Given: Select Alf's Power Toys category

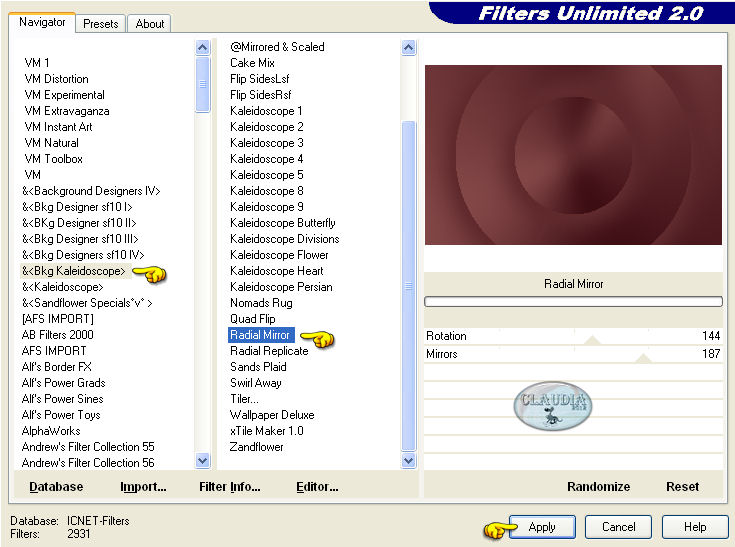Looking at the screenshot, I should [61, 415].
